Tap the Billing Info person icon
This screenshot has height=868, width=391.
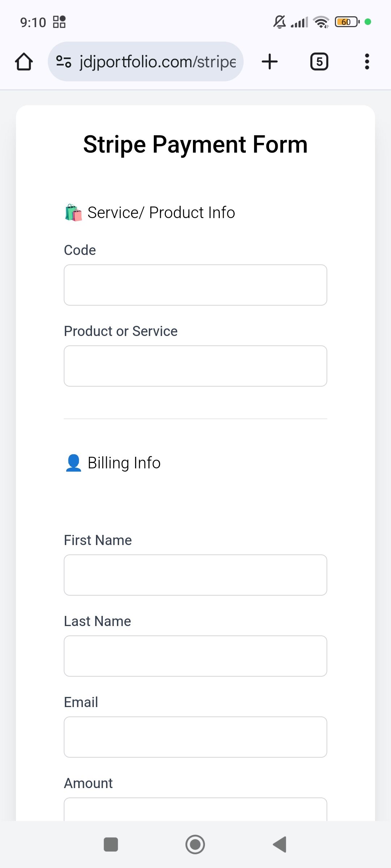tap(73, 463)
